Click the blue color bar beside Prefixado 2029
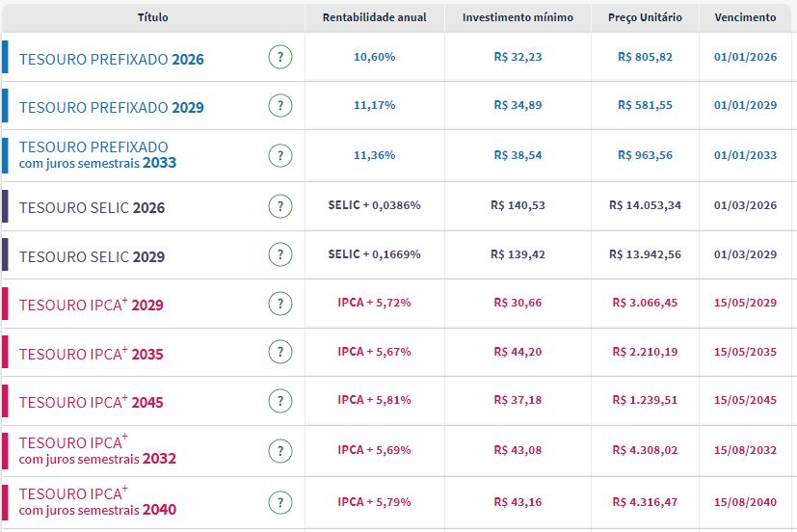This screenshot has width=797, height=532. coord(5,106)
